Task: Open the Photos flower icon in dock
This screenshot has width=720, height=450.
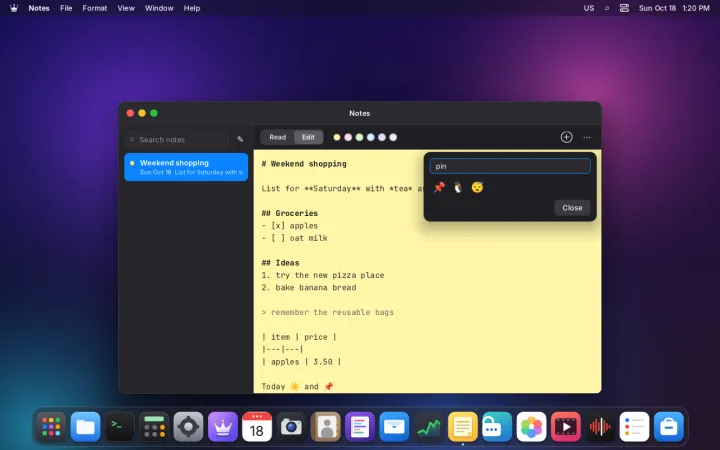Action: click(531, 427)
